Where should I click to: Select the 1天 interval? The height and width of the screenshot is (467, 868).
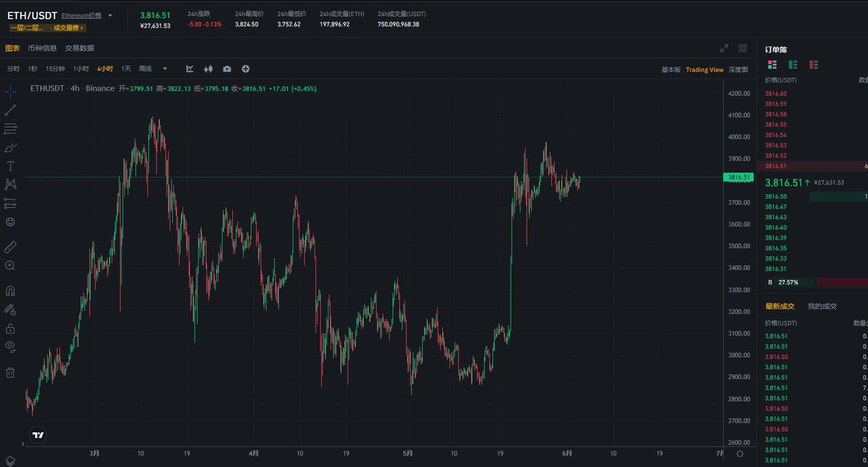point(126,69)
